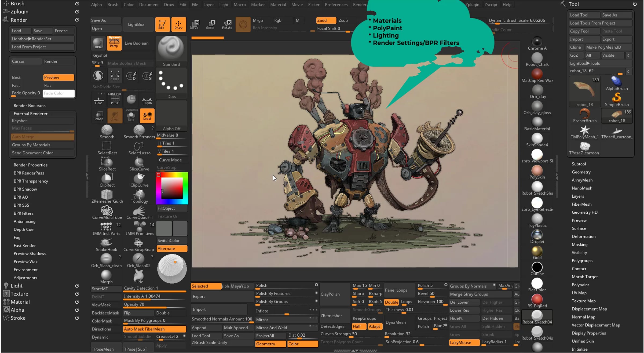The height and width of the screenshot is (353, 644).
Task: Toggle PolyF line fill display
Action: pos(115,99)
